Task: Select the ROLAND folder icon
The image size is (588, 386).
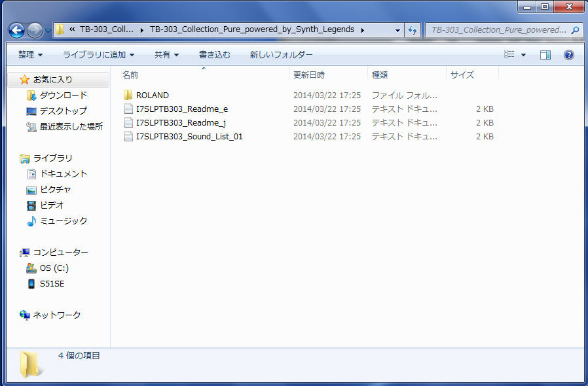Action: pyautogui.click(x=128, y=95)
